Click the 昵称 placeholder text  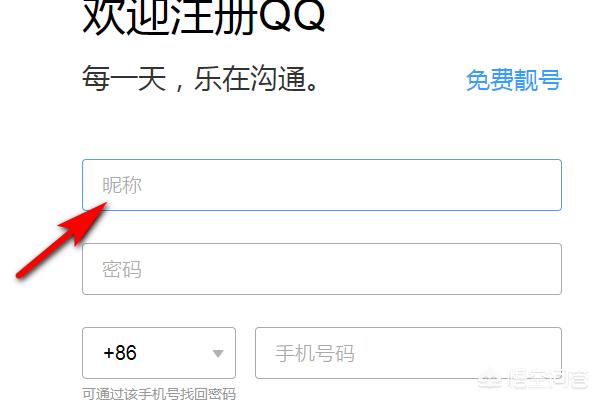[122, 185]
